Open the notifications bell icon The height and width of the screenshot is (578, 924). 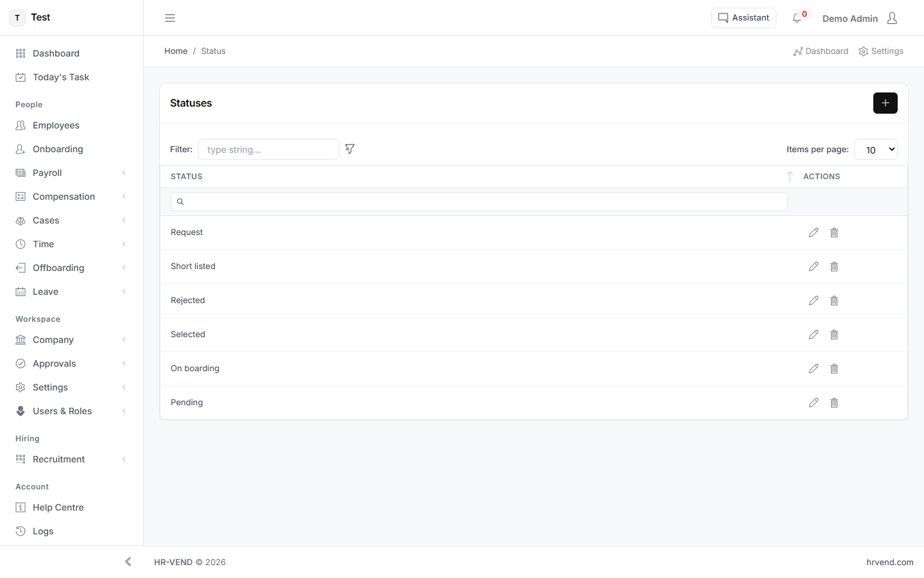coord(797,18)
